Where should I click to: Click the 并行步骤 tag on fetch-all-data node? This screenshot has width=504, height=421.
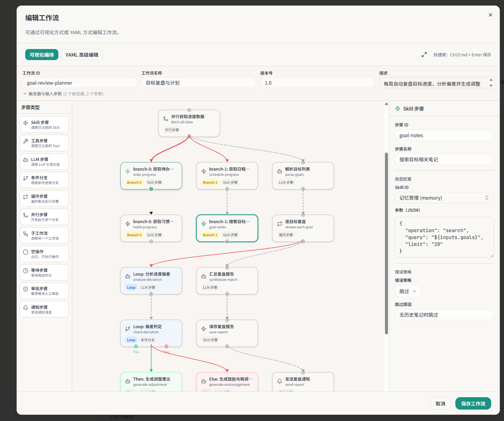click(172, 130)
